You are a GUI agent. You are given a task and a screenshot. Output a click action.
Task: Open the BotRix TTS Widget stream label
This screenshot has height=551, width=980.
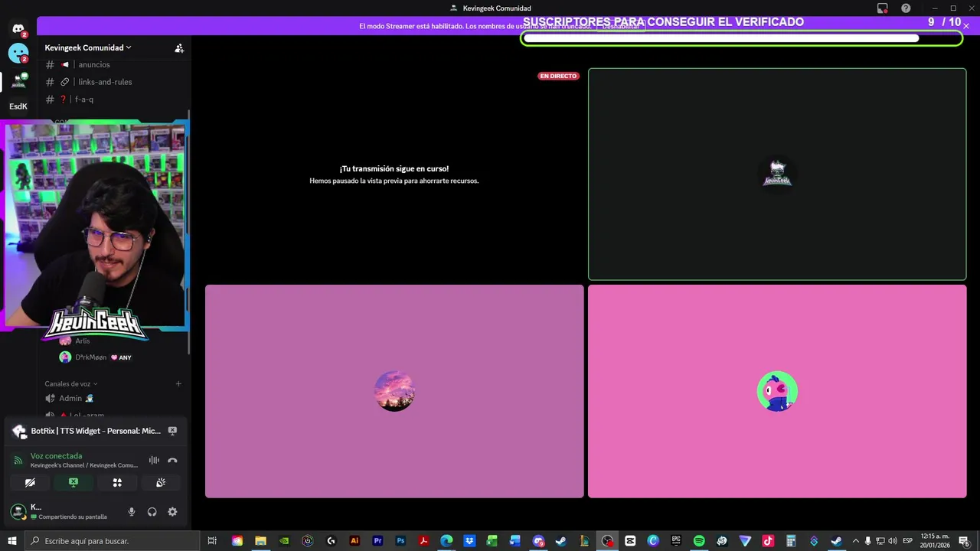96,431
